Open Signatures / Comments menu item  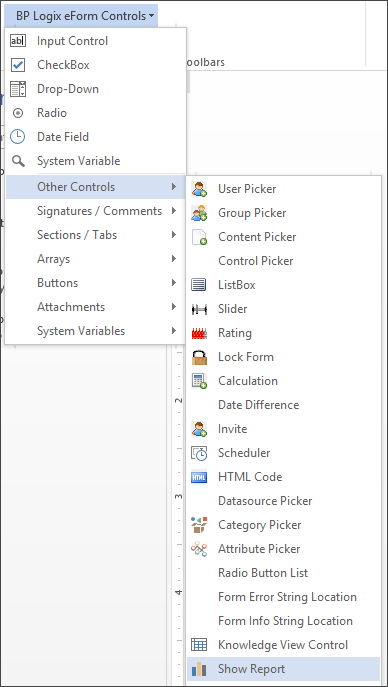[95, 211]
